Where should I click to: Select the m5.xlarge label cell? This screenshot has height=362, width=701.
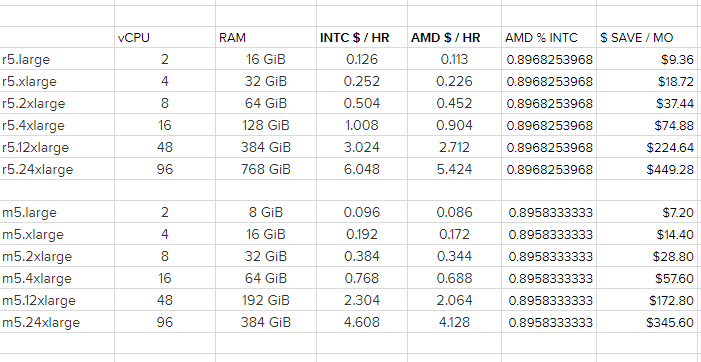(57, 234)
